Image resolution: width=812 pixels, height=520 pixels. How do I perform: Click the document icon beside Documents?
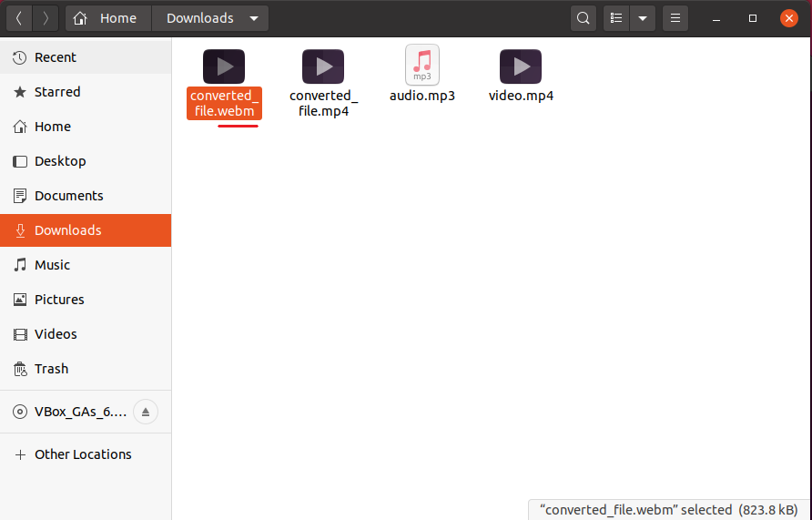(20, 196)
